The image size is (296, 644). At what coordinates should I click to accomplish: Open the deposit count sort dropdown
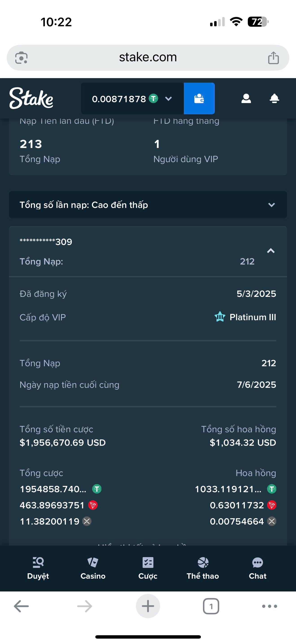148,205
